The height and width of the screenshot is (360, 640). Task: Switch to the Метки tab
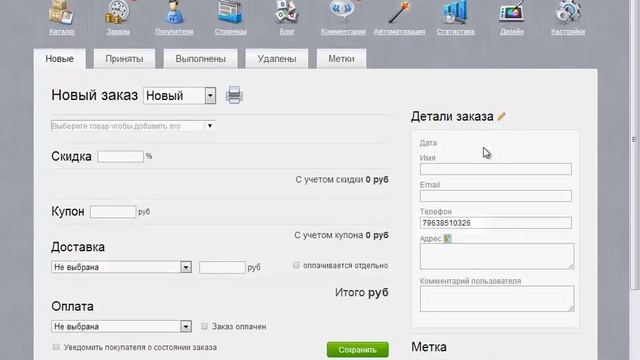[x=341, y=59]
